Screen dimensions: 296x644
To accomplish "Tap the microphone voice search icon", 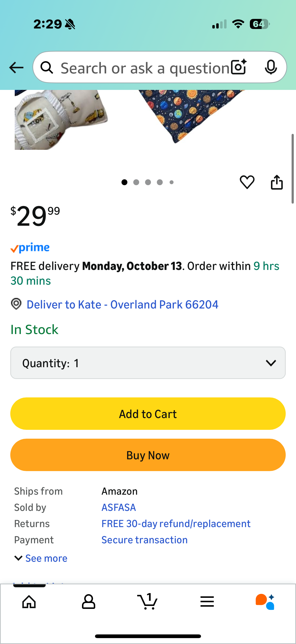I will pos(270,67).
